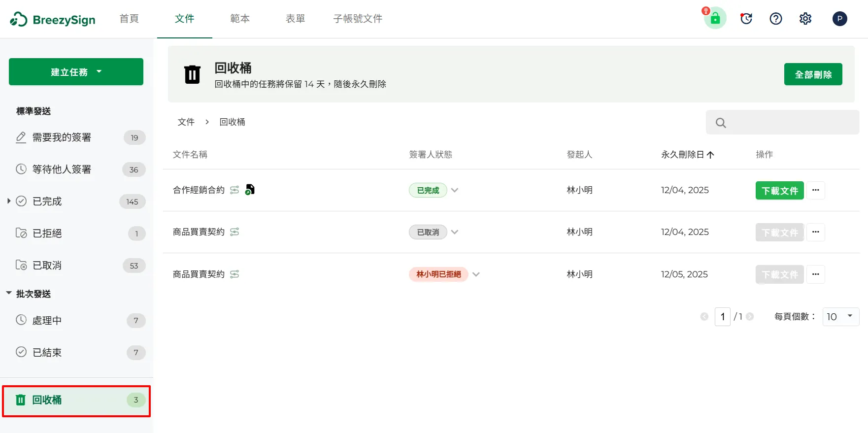Click workflow icon beside 合作經銷合約

[x=234, y=190]
